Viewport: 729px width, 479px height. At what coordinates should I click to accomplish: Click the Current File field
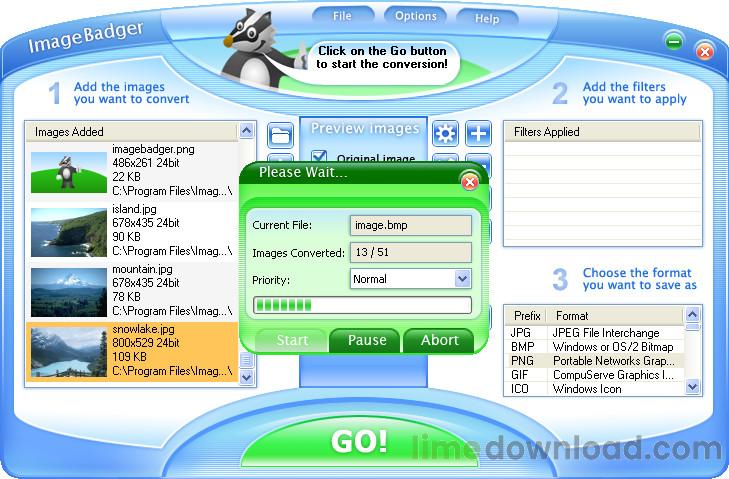pos(411,226)
